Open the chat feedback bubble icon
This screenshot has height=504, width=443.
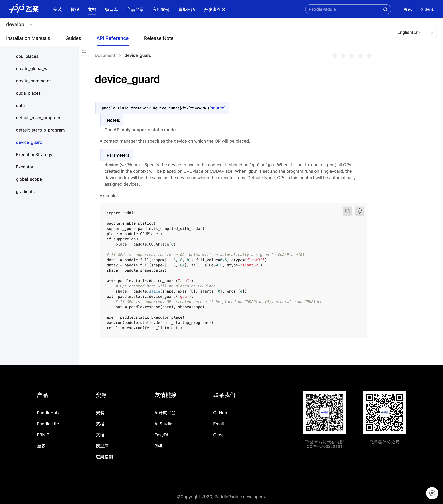click(432, 493)
